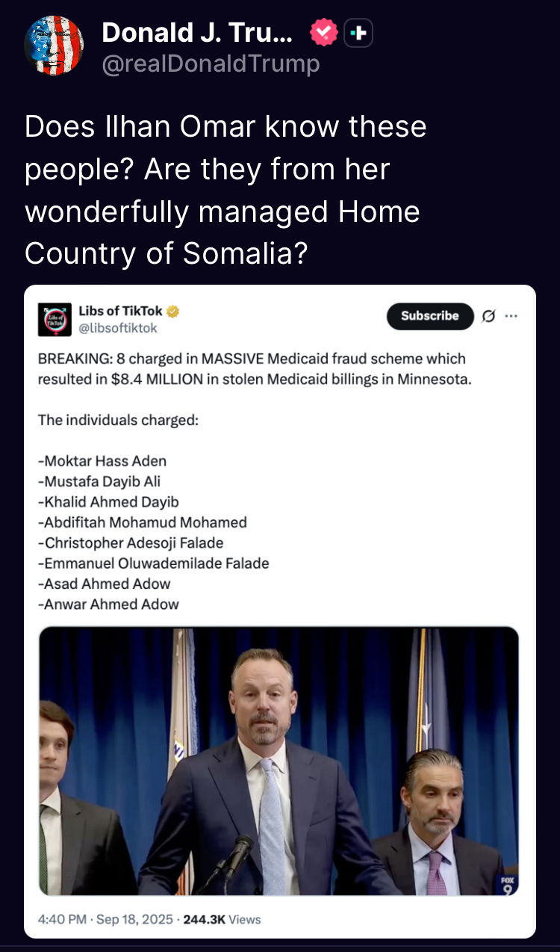
Task: Tap the Donald J. Trump profile avatar
Action: 54,46
